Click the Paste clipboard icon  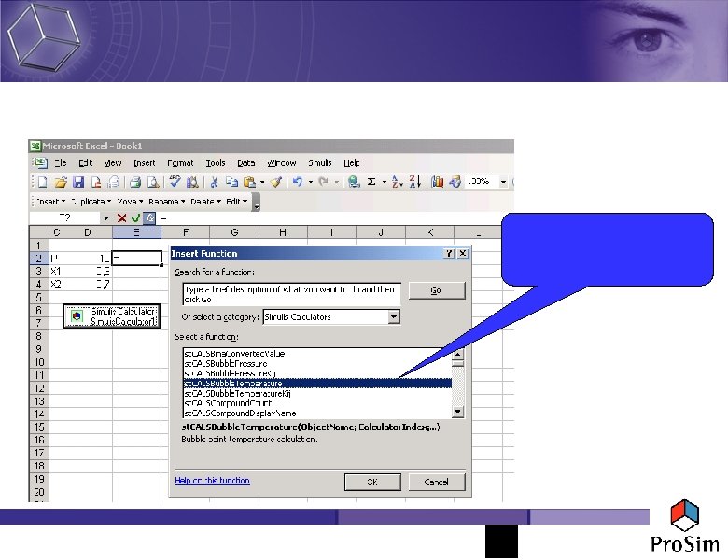point(250,182)
